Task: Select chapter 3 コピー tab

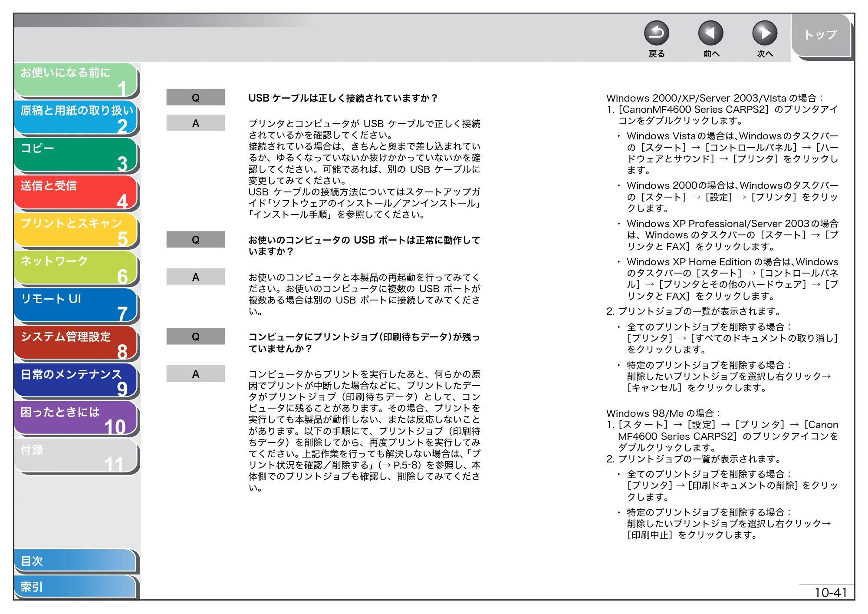Action: [x=76, y=155]
